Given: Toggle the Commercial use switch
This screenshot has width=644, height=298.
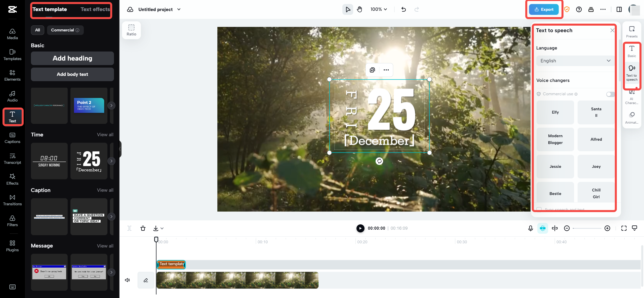Looking at the screenshot, I should [x=610, y=94].
